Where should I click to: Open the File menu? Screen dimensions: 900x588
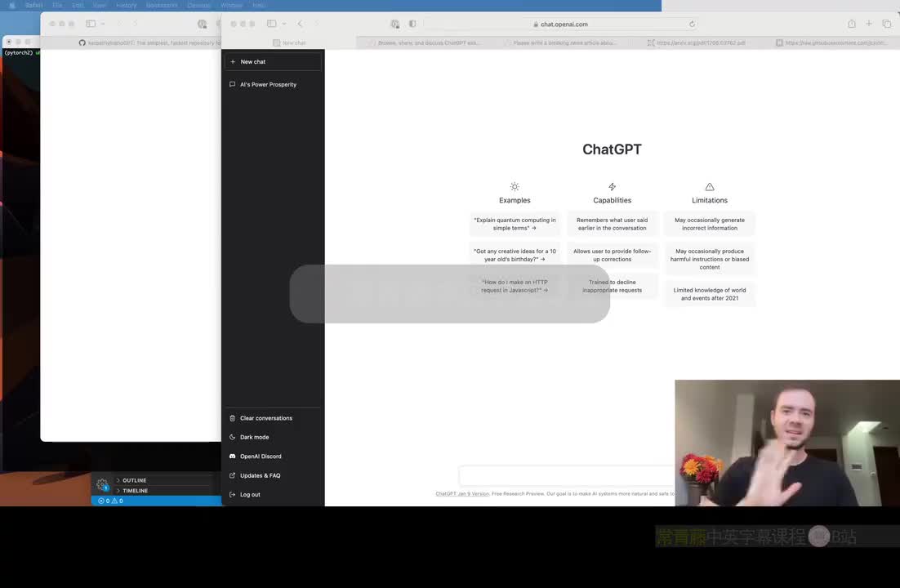pos(57,5)
